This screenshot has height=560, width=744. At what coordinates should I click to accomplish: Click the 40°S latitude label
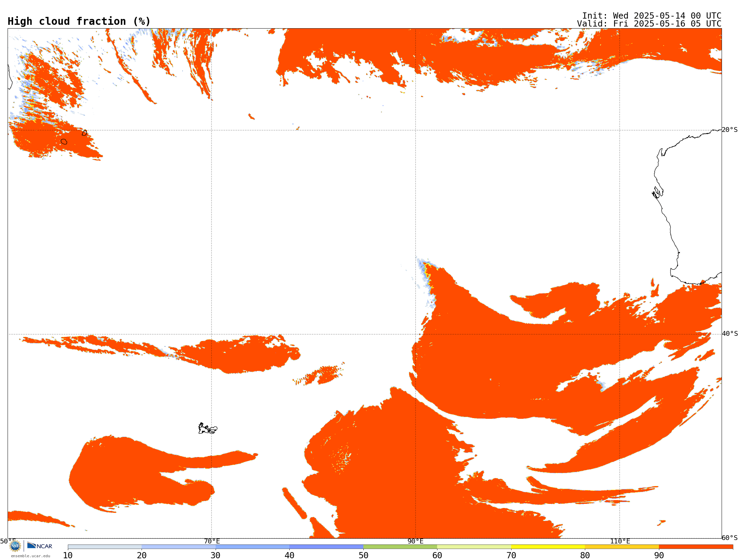click(x=730, y=333)
